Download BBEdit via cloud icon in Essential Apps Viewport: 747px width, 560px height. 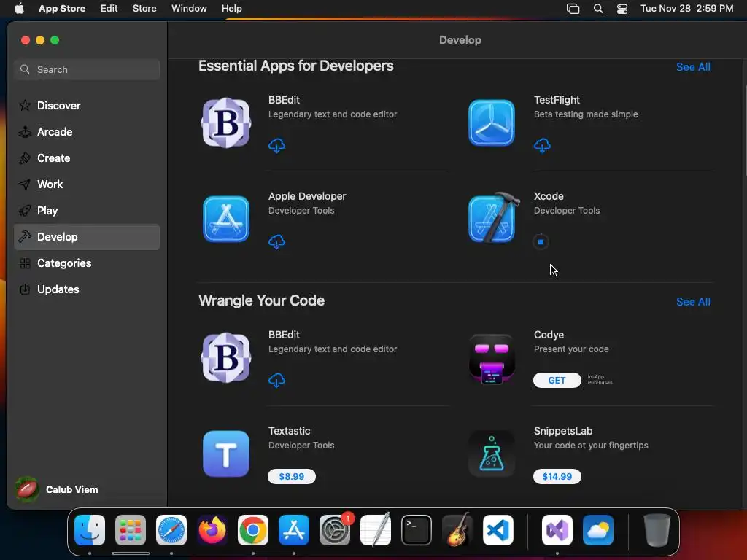pos(276,145)
